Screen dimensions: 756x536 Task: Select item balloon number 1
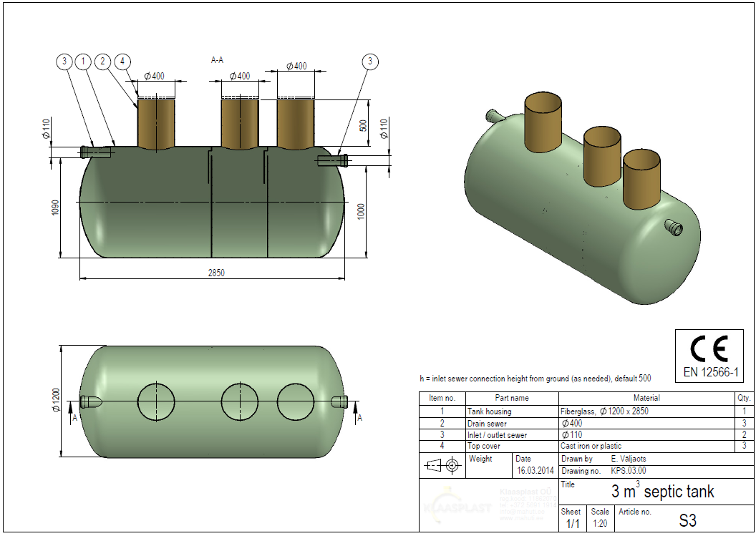pyautogui.click(x=84, y=62)
